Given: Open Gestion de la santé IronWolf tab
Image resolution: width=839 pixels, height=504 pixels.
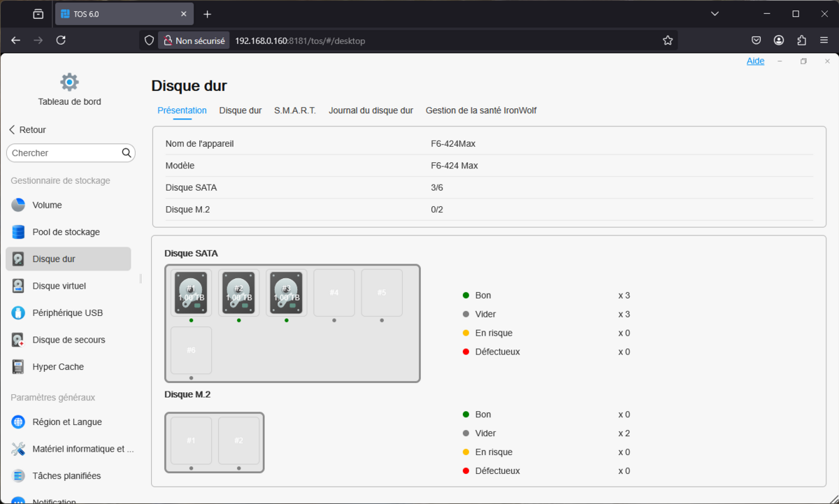Looking at the screenshot, I should tap(481, 110).
